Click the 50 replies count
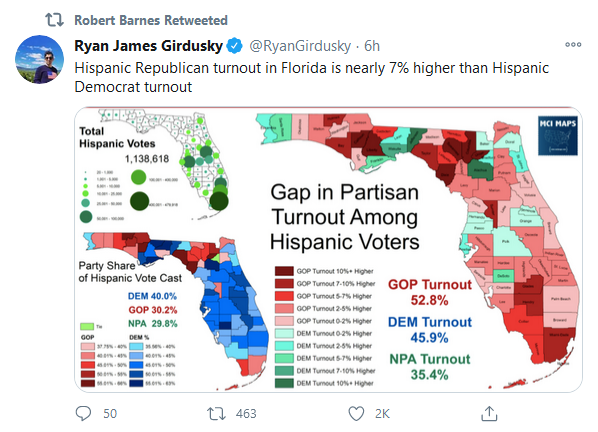This screenshot has width=598, height=432. [110, 414]
